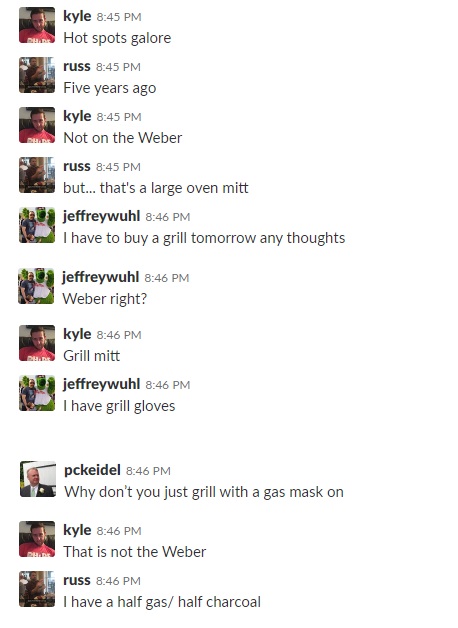Click russ username above 'Five years ago'
Image resolution: width=458 pixels, height=628 pixels.
[77, 66]
